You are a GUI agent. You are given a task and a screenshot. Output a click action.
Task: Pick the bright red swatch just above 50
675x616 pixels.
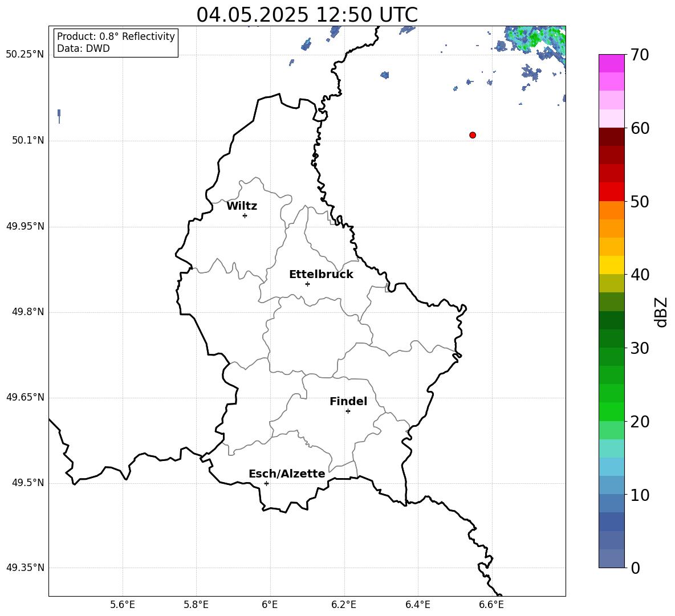[x=611, y=191]
